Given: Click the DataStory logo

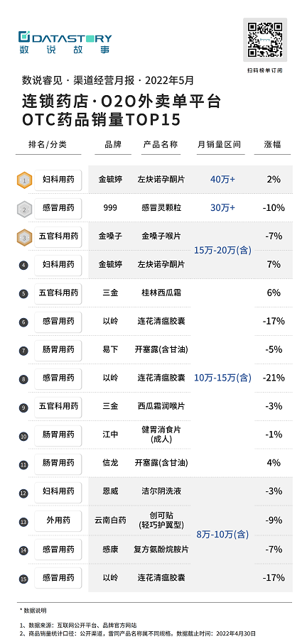Looking at the screenshot, I should (x=65, y=42).
